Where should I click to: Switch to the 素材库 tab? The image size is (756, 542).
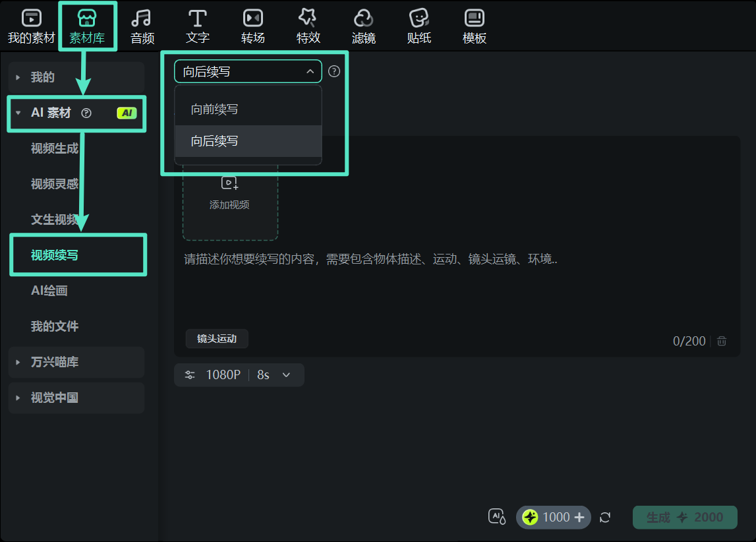[87, 25]
